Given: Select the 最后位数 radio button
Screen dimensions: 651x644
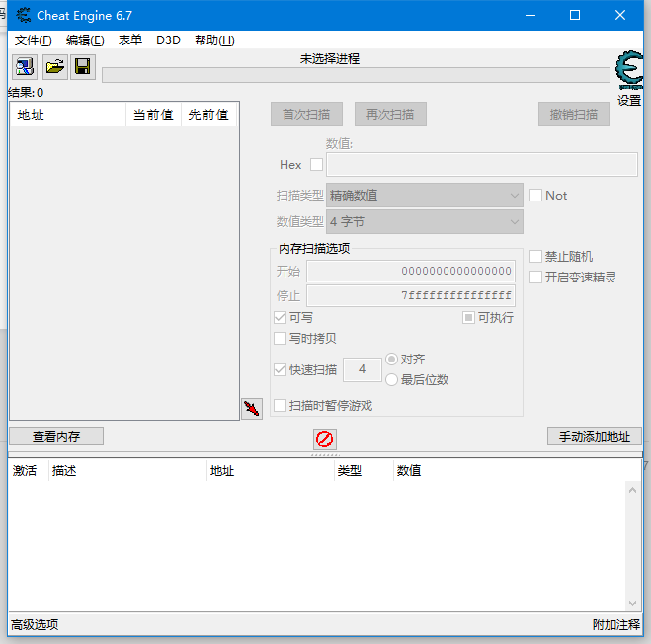Looking at the screenshot, I should 391,379.
